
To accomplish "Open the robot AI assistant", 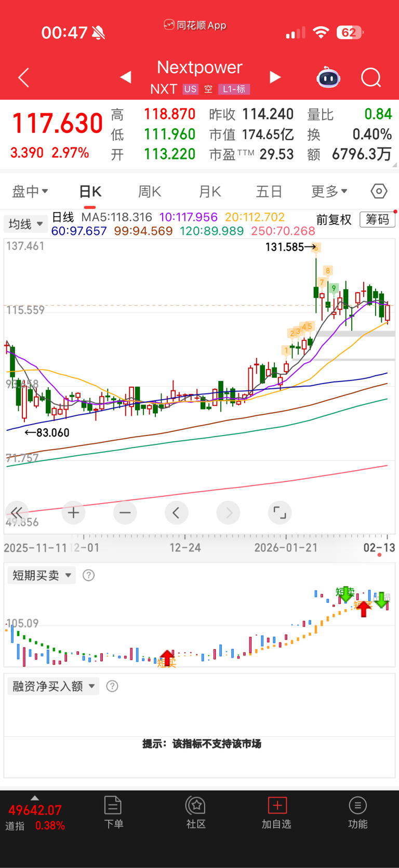I will (328, 77).
